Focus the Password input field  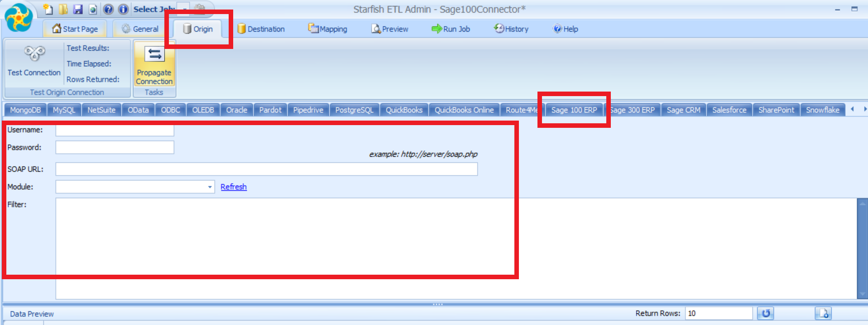point(115,147)
